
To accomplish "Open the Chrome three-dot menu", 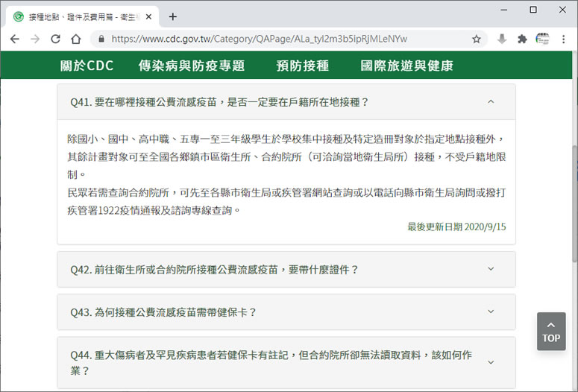I will pyautogui.click(x=563, y=39).
